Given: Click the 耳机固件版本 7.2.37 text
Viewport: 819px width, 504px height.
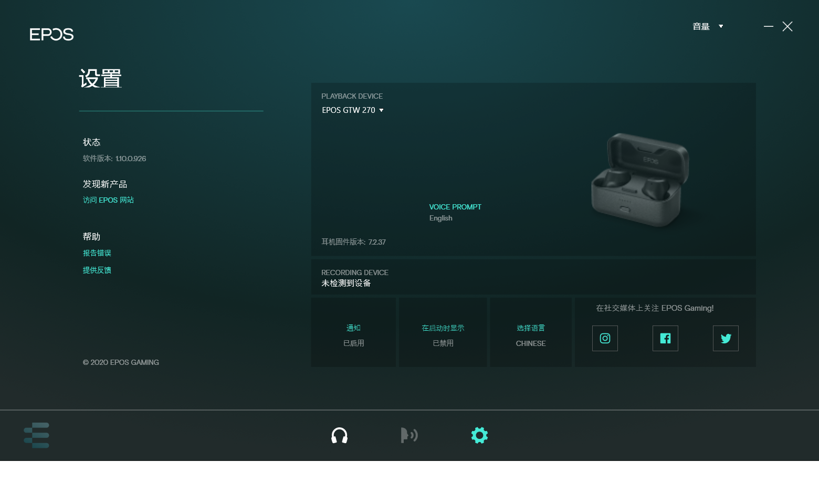Looking at the screenshot, I should 353,242.
